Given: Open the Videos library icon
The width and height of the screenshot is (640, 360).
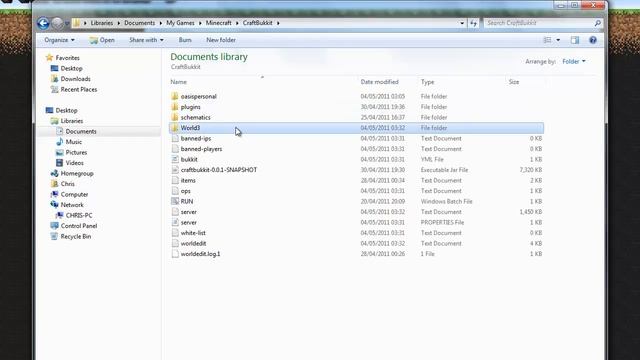Looking at the screenshot, I should coord(60,163).
